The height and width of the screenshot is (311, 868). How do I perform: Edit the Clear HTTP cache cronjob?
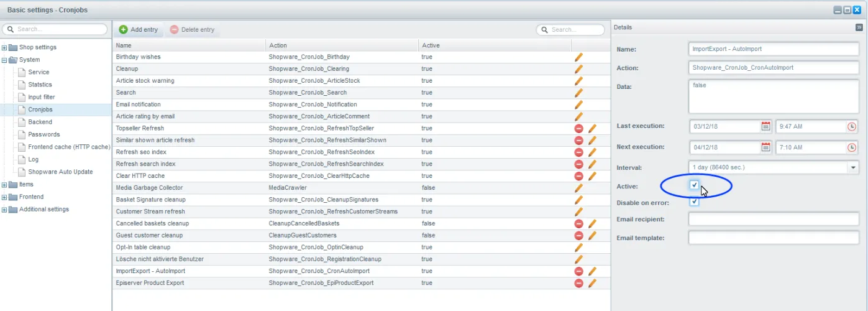[592, 176]
